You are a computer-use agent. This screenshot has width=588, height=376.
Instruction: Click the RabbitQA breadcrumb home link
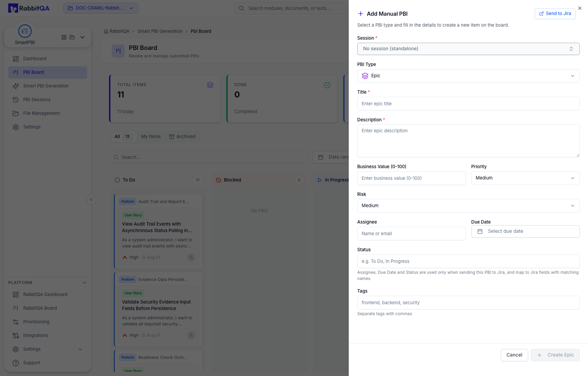point(117,31)
